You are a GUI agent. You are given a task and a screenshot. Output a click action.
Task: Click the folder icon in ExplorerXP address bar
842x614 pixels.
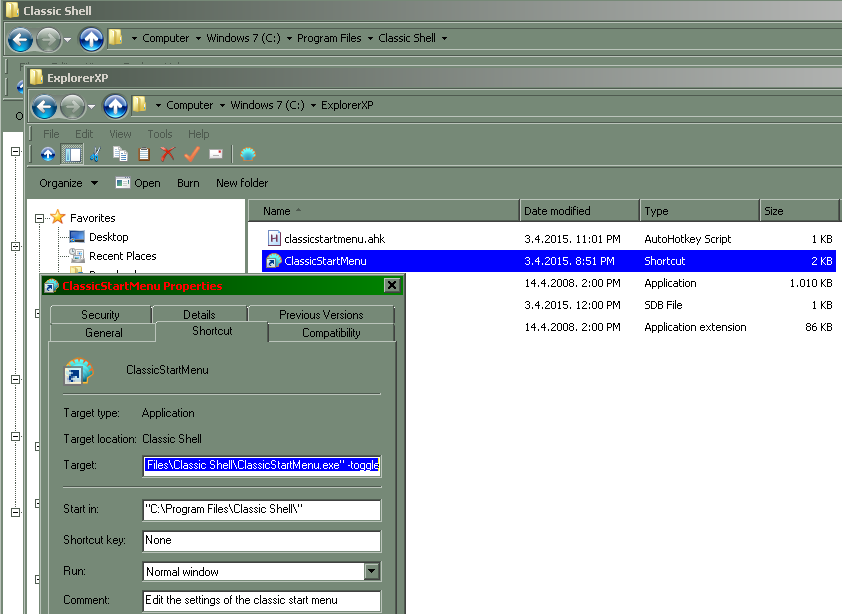click(140, 104)
